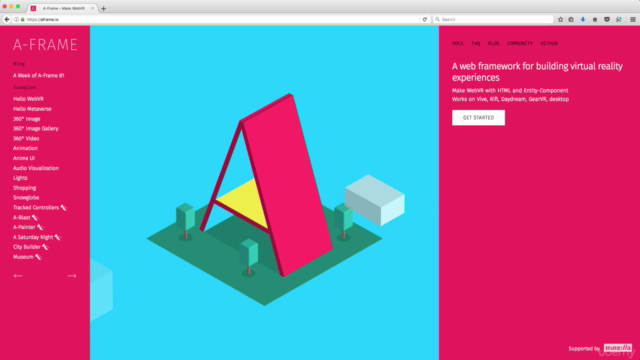Image resolution: width=640 pixels, height=360 pixels.
Task: Click the sidebar Examples heading
Action: (x=24, y=87)
